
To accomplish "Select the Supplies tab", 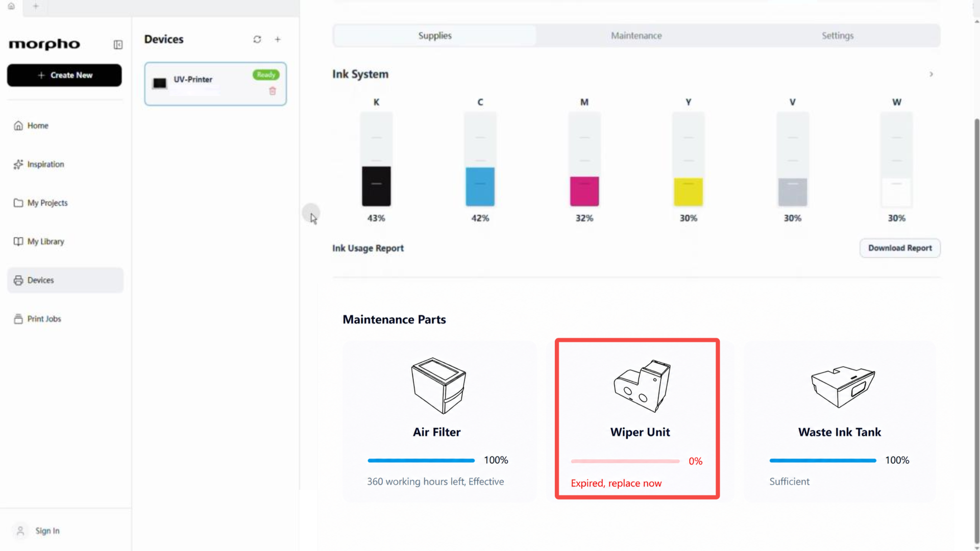I will click(x=435, y=36).
